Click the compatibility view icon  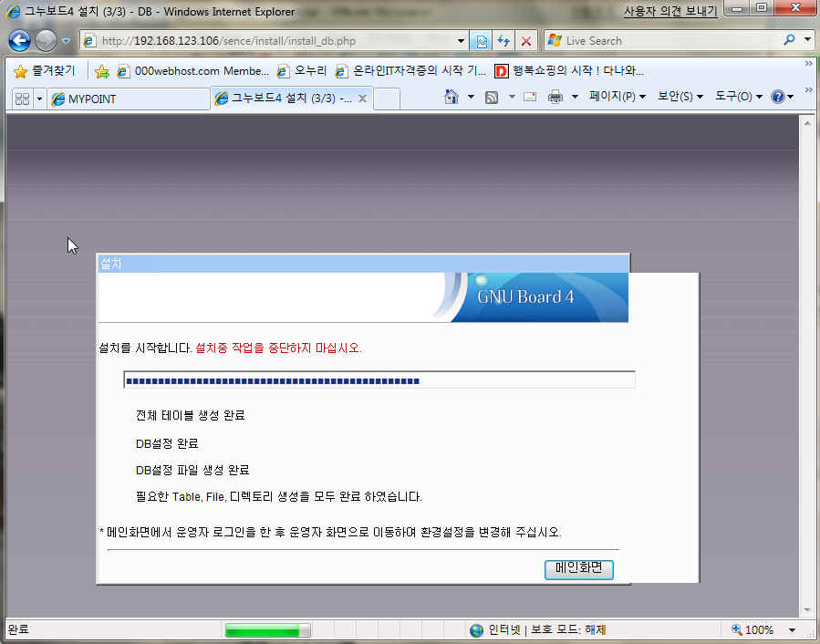(481, 41)
